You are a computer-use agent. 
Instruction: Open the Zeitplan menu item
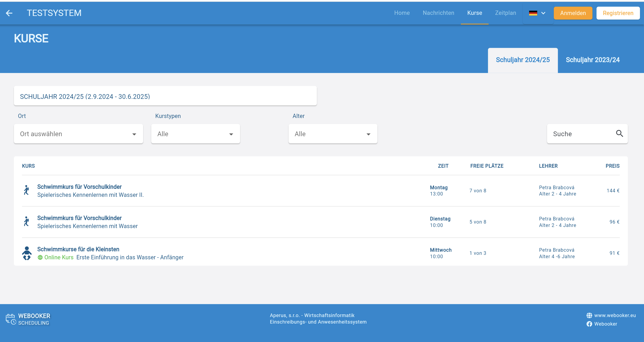pos(505,13)
